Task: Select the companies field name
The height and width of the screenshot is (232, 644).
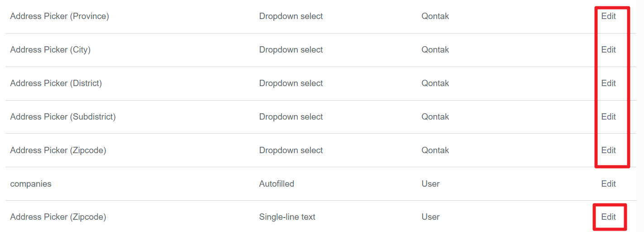Action: pyautogui.click(x=31, y=184)
